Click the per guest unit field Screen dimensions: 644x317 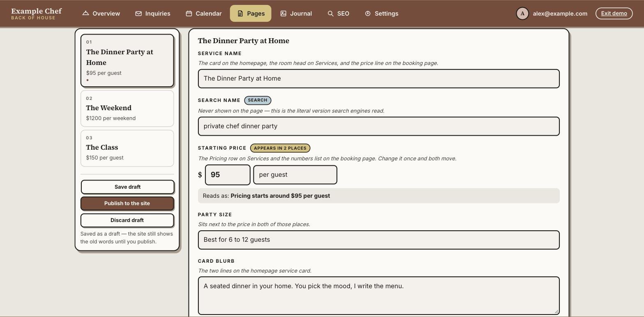[295, 175]
